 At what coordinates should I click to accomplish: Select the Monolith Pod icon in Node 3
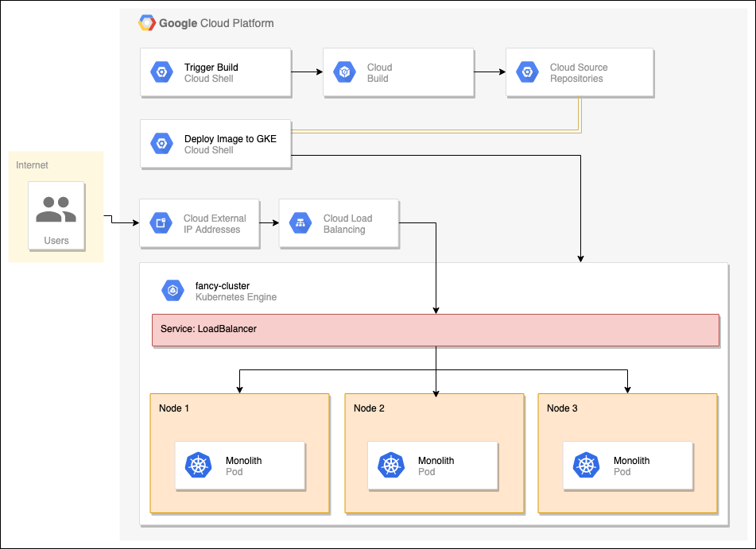pyautogui.click(x=586, y=466)
